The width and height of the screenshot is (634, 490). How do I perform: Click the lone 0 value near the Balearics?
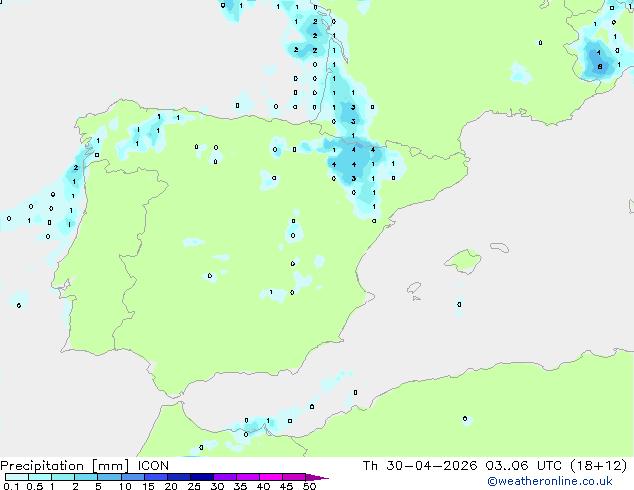coord(459,304)
